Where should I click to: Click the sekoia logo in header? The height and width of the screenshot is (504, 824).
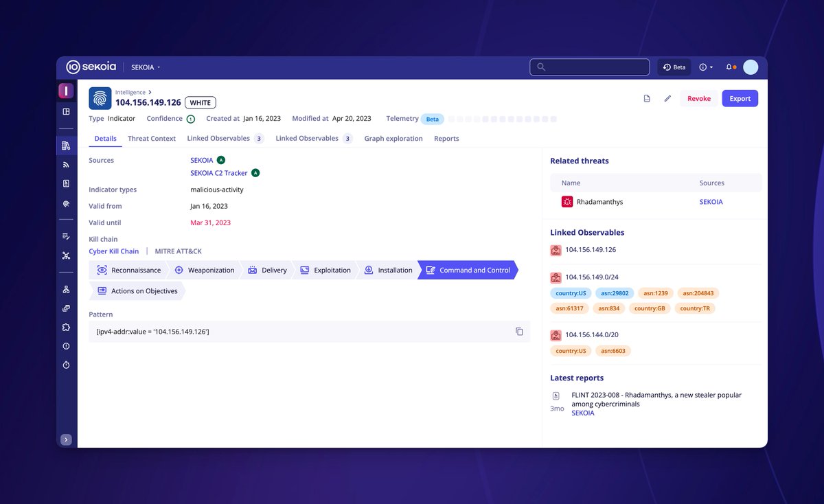point(92,67)
